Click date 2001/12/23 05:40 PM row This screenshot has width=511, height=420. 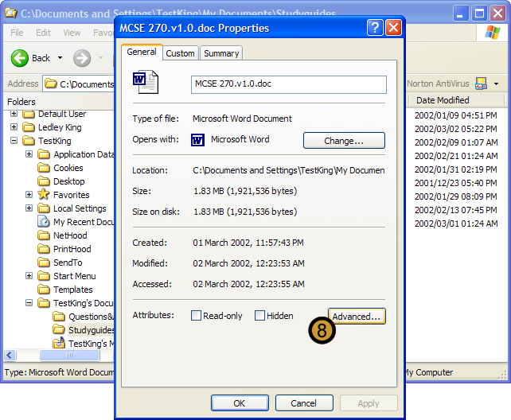click(x=455, y=183)
